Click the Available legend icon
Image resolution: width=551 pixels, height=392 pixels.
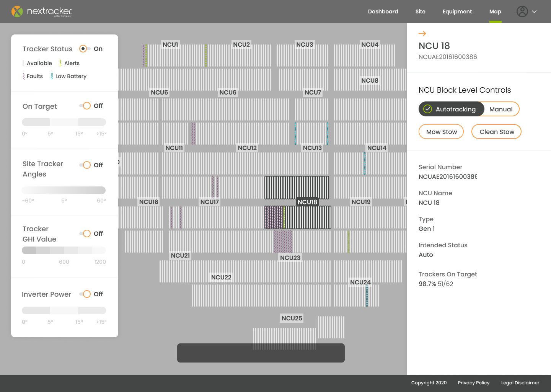click(23, 63)
